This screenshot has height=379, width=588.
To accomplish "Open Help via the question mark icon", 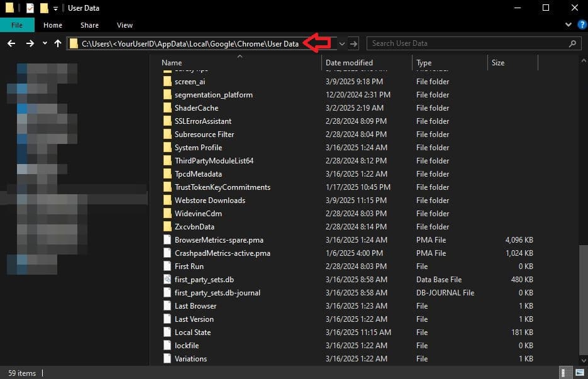I will tap(583, 25).
